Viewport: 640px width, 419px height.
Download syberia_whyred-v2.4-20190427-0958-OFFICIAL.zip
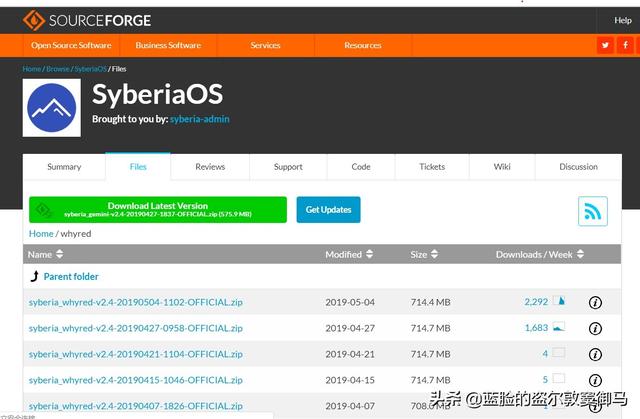136,328
